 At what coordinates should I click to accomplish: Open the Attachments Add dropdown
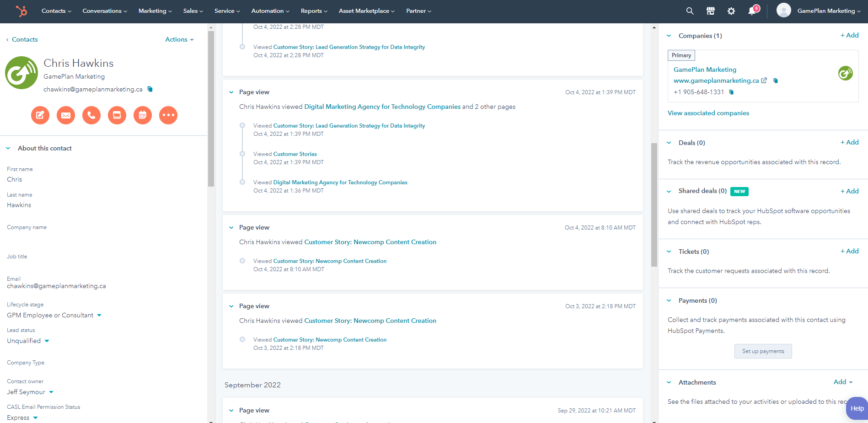(843, 382)
